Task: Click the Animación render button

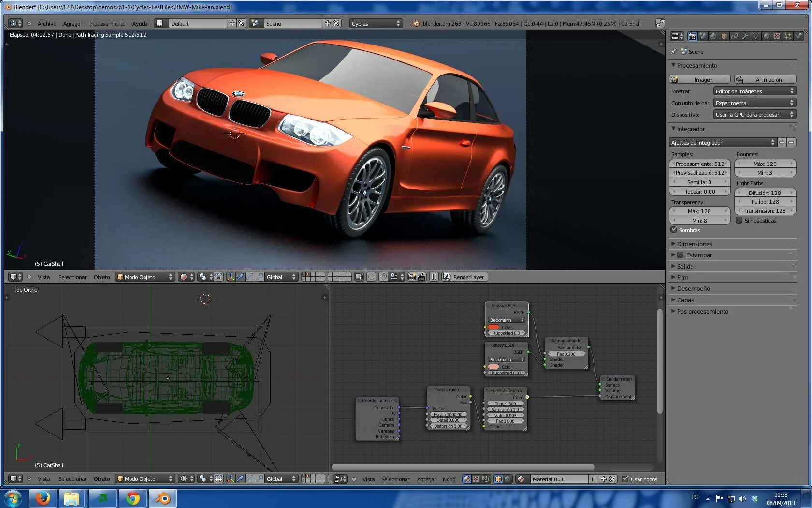Action: (x=765, y=80)
